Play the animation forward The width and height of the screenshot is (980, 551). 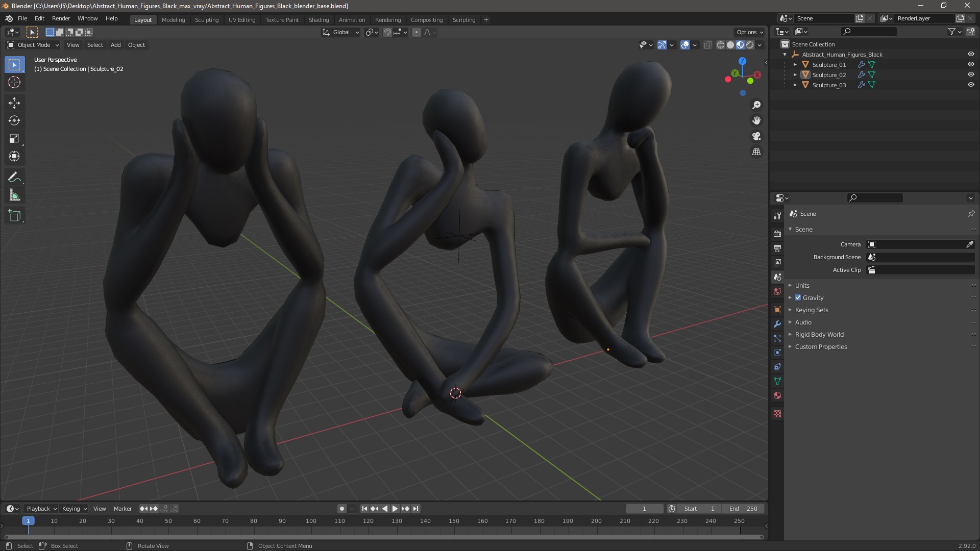395,509
